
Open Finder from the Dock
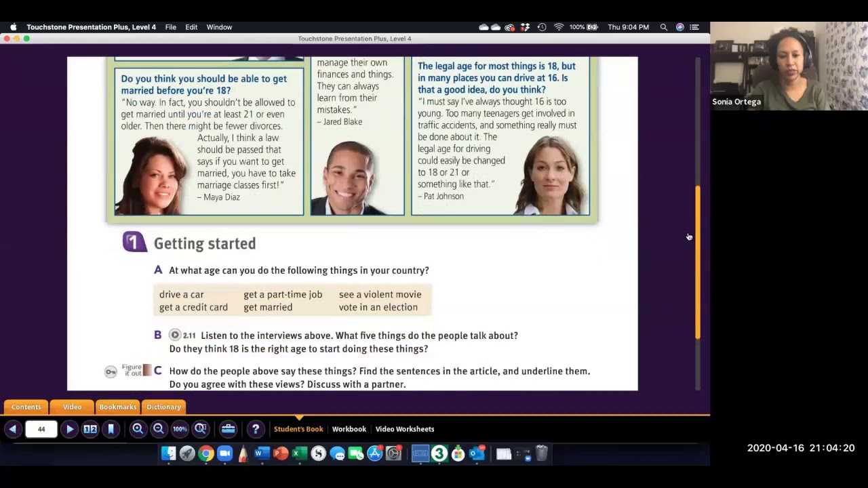(168, 453)
